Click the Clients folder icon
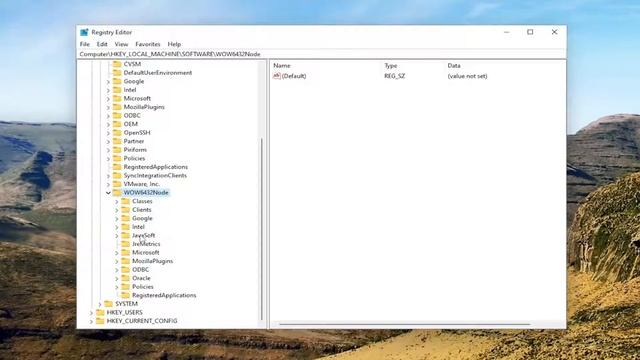The image size is (640, 360). point(126,210)
